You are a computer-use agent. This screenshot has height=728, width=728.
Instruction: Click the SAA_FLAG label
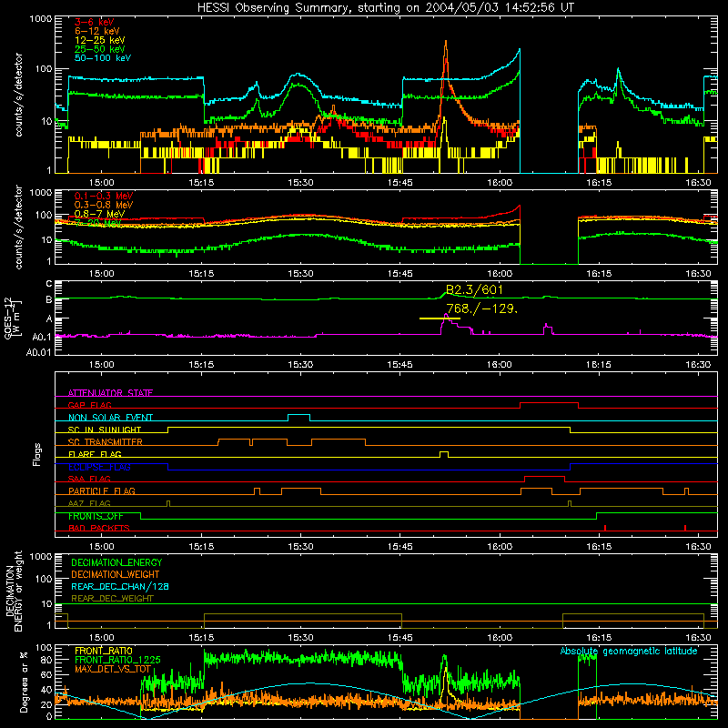[x=89, y=479]
